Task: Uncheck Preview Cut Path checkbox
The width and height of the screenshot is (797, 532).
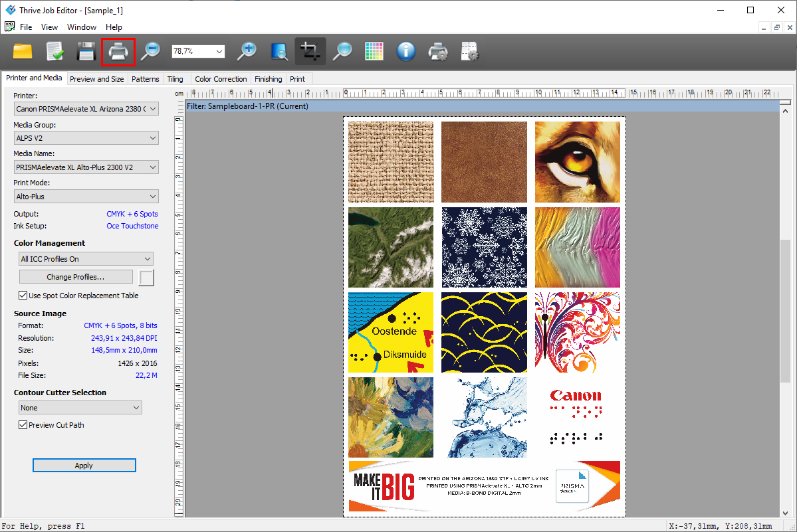Action: tap(24, 425)
